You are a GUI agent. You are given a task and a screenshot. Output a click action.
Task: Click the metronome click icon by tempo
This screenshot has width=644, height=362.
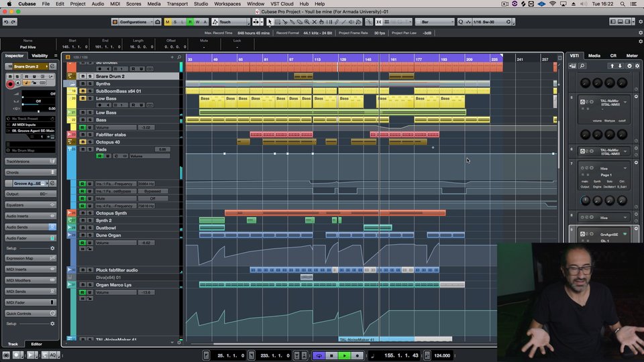(427, 355)
